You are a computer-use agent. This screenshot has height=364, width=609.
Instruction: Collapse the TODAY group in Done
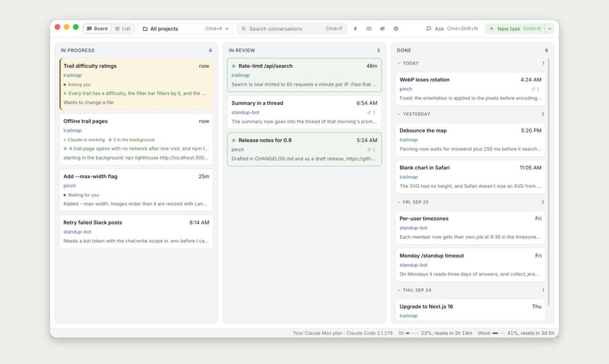pyautogui.click(x=399, y=63)
